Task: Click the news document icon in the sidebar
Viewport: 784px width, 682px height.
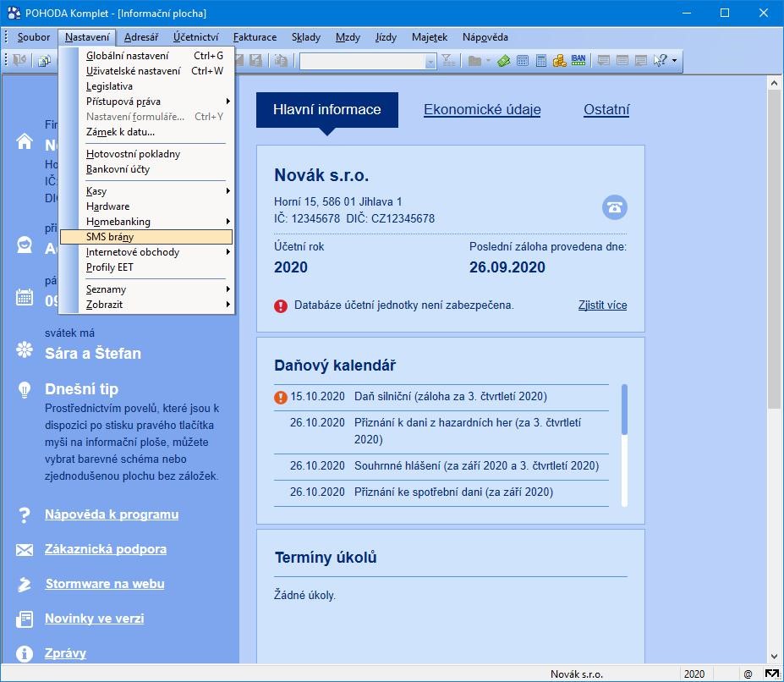Action: (25, 619)
